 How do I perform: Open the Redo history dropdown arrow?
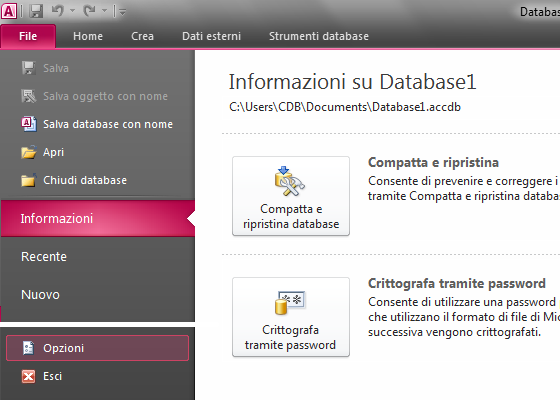[x=104, y=11]
